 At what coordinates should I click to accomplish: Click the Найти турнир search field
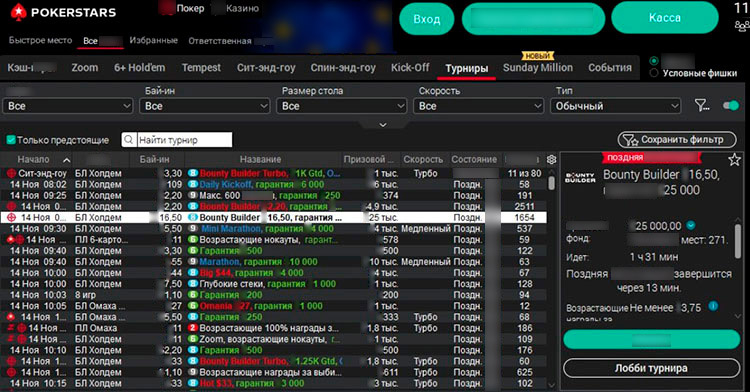184,140
